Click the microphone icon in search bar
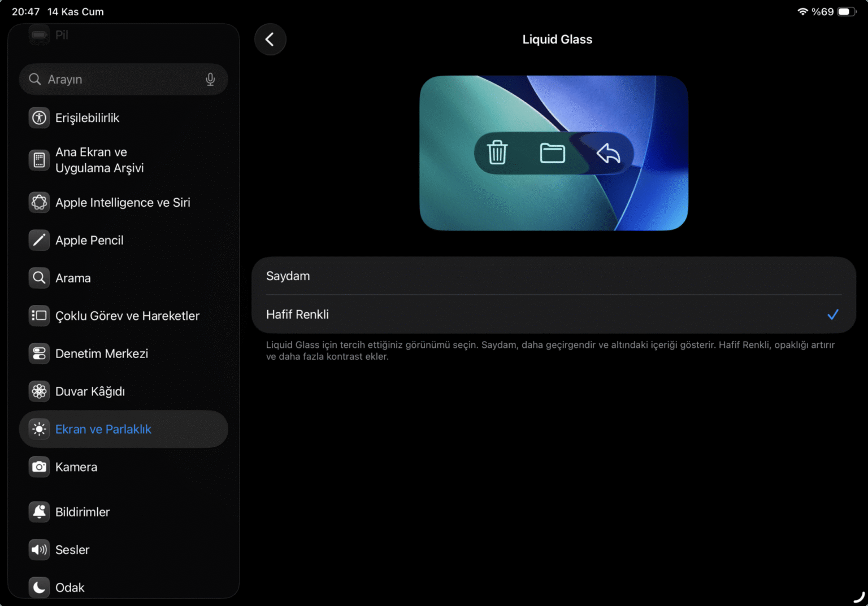The width and height of the screenshot is (868, 606). [210, 79]
